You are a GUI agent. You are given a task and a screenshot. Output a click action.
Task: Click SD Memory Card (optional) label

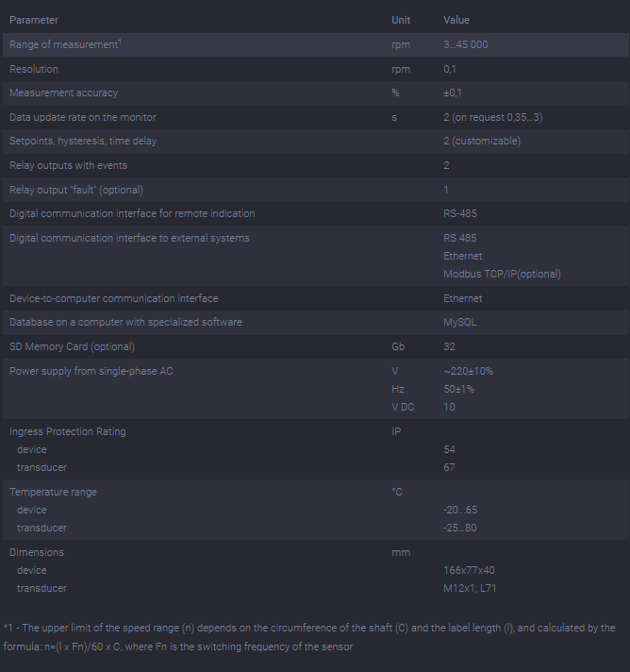tap(72, 346)
